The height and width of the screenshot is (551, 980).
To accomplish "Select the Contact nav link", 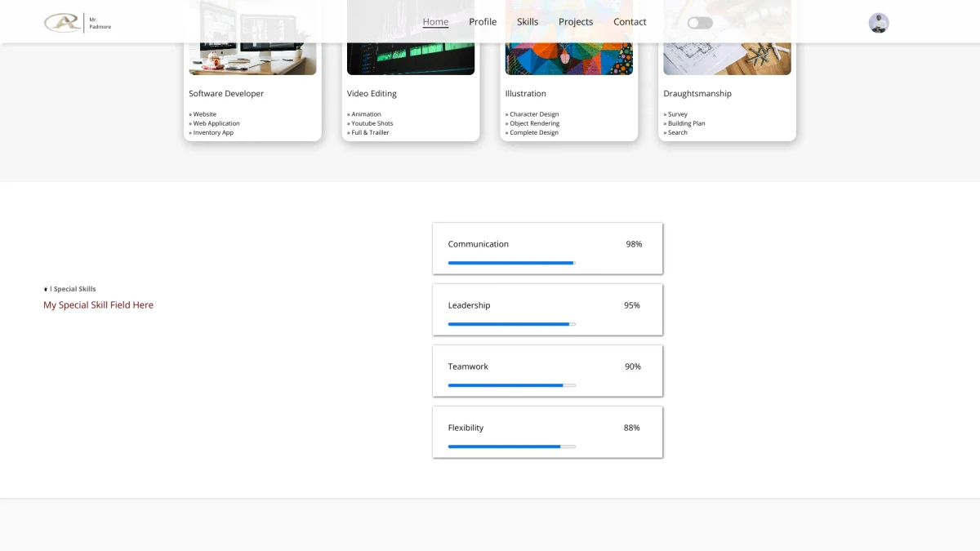I will point(630,22).
